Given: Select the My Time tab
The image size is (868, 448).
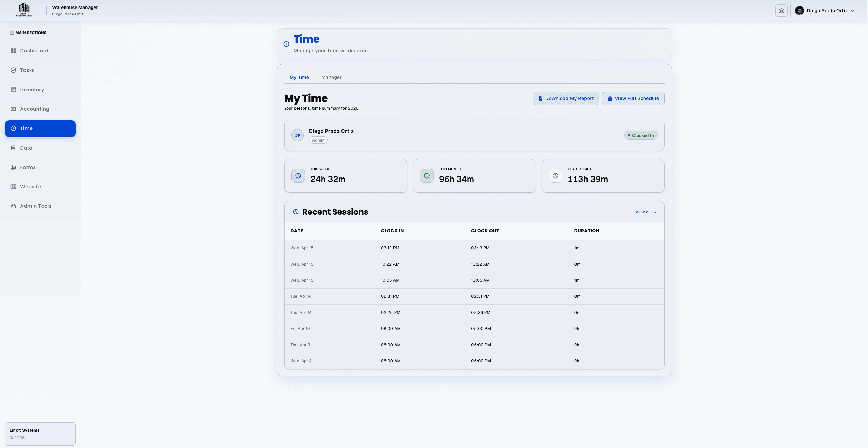Looking at the screenshot, I should pos(299,77).
